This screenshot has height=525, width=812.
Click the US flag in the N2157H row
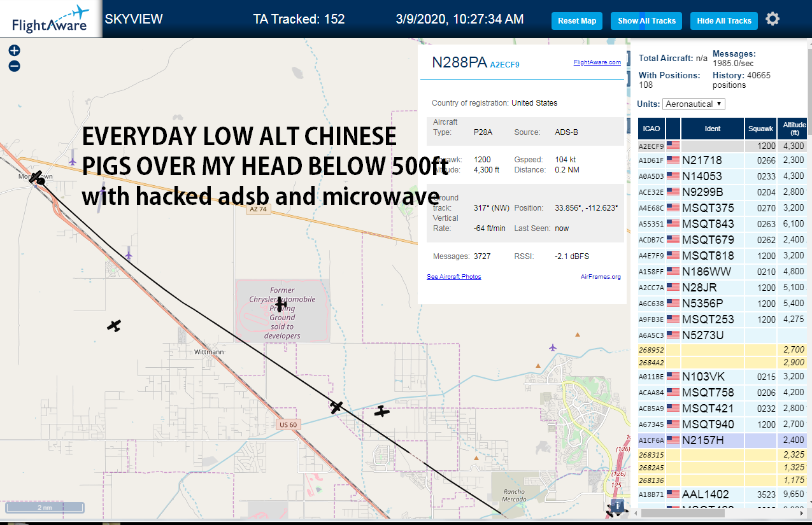coord(673,440)
